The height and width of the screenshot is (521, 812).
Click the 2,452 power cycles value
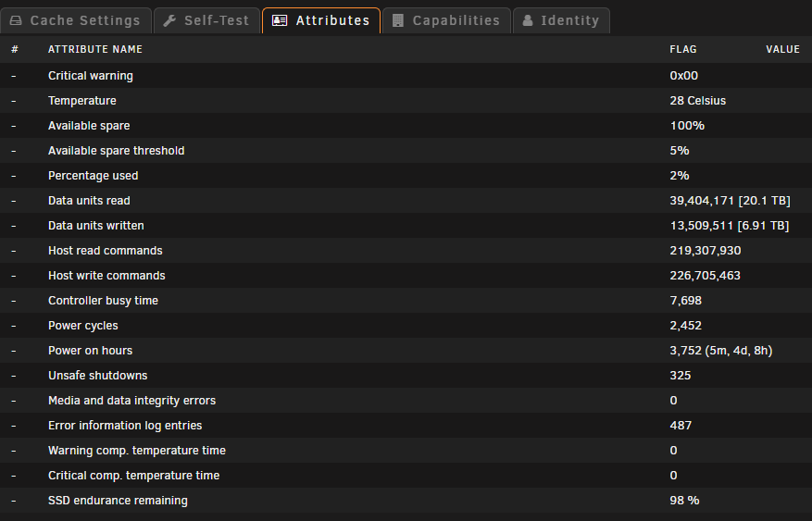coord(686,326)
